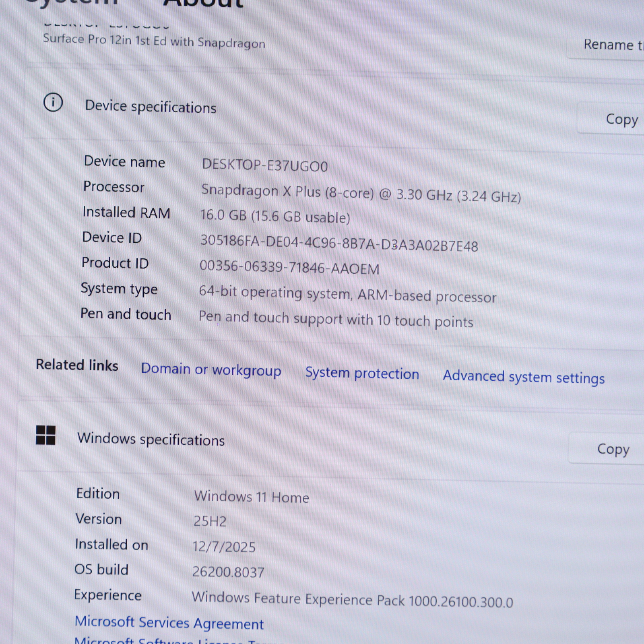The image size is (644, 644).
Task: Click the Installed on label
Action: point(111,544)
